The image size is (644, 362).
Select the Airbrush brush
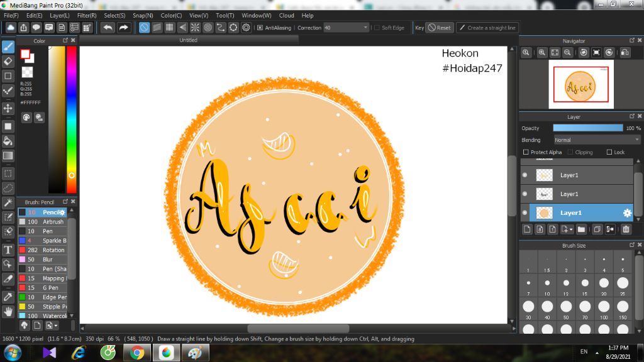pyautogui.click(x=42, y=222)
